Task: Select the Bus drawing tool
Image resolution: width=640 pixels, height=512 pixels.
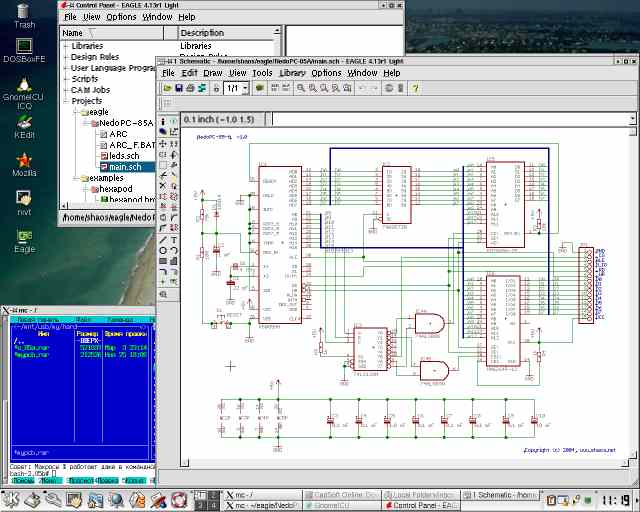Action: (x=163, y=272)
